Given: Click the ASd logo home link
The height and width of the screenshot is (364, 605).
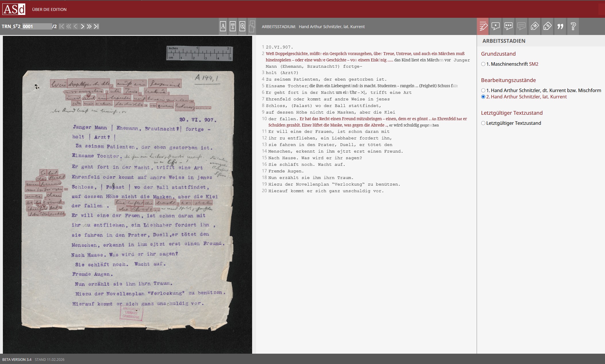Looking at the screenshot, I should pos(14,9).
